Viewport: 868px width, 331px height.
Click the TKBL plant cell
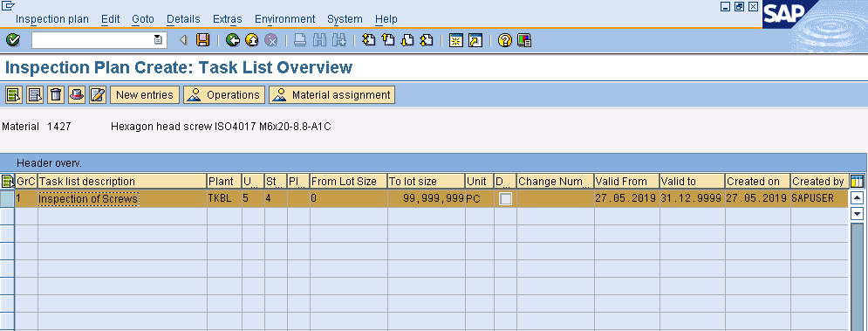point(224,198)
